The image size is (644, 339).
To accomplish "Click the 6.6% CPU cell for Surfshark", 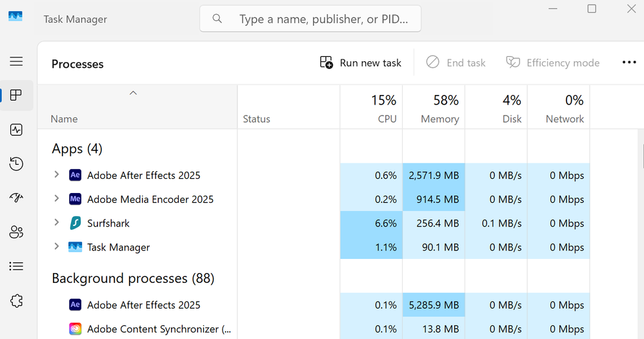I will pyautogui.click(x=371, y=223).
